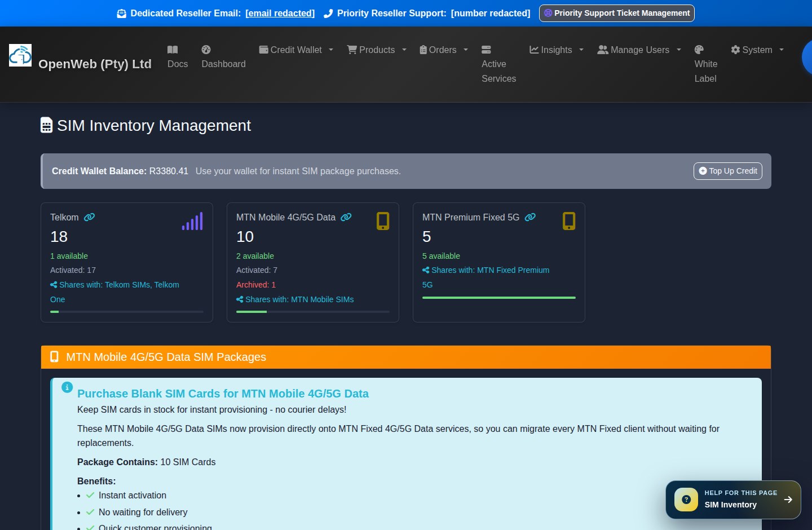Image resolution: width=812 pixels, height=530 pixels.
Task: Click the SIM Inventory Management title
Action: coord(154,125)
